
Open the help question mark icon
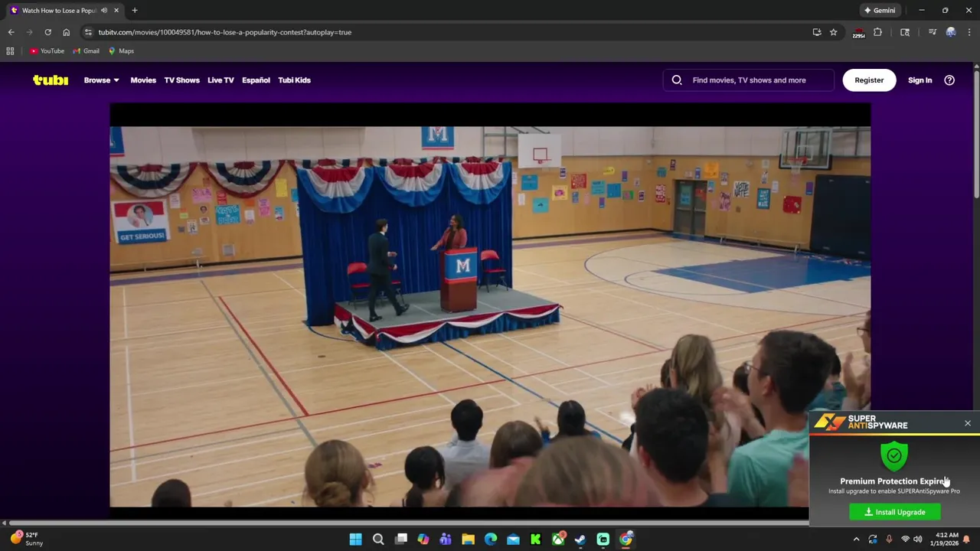click(x=949, y=80)
